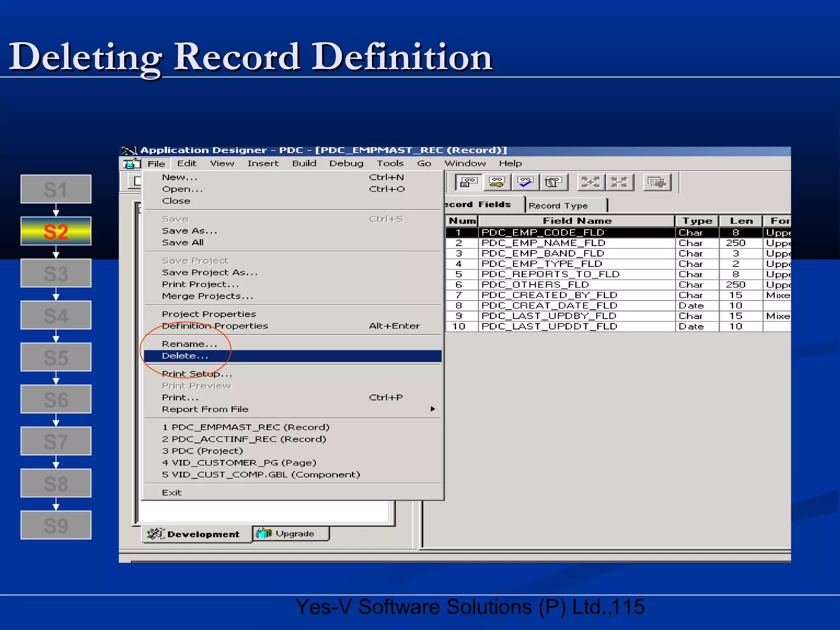Viewport: 840px width, 630px height.
Task: Choose Print Project... entry
Action: (x=293, y=285)
